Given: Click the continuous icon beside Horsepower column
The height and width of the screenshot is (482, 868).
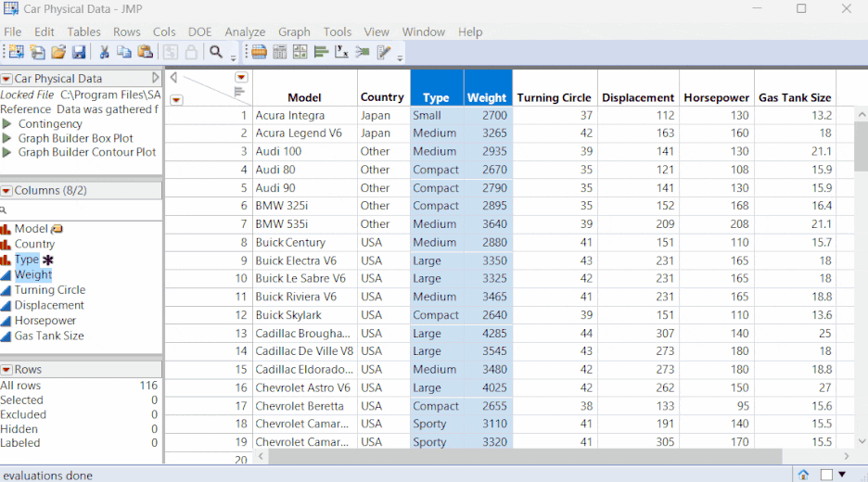Looking at the screenshot, I should click(x=6, y=321).
